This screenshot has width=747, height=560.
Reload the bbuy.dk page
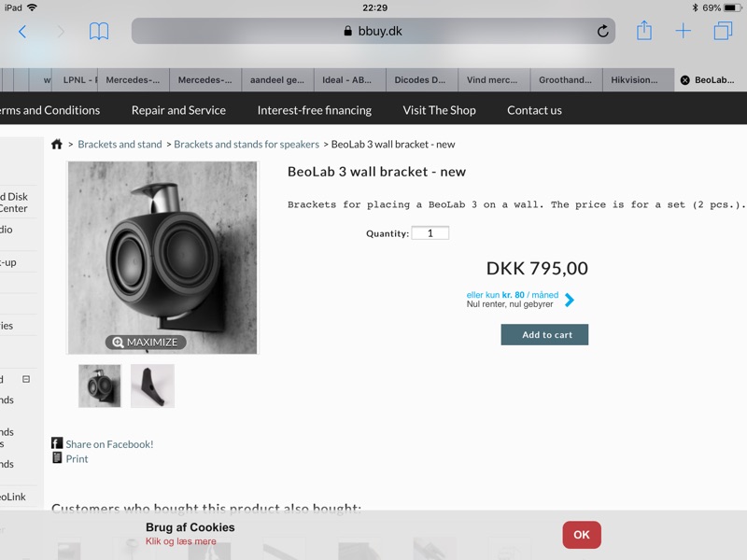(x=603, y=32)
